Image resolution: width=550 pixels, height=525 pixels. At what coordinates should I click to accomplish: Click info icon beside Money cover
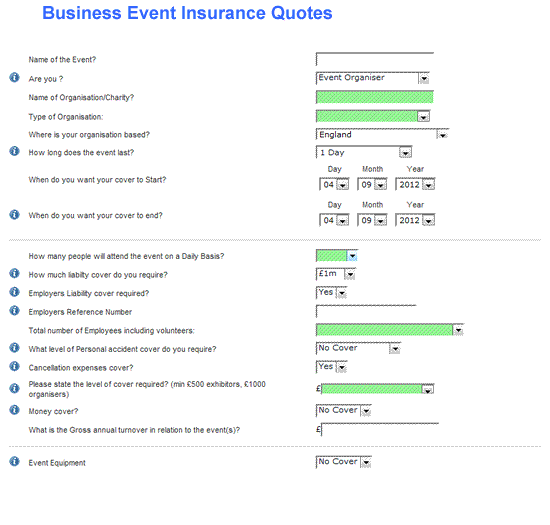pos(14,410)
